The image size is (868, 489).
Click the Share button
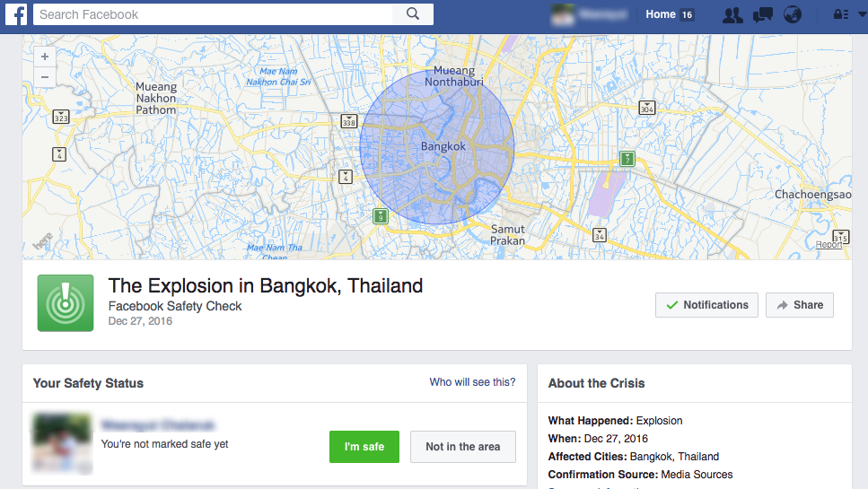(x=799, y=305)
